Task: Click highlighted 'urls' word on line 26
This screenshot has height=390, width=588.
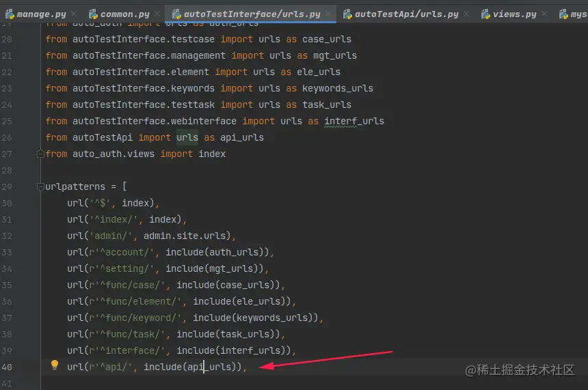Action: [x=187, y=137]
